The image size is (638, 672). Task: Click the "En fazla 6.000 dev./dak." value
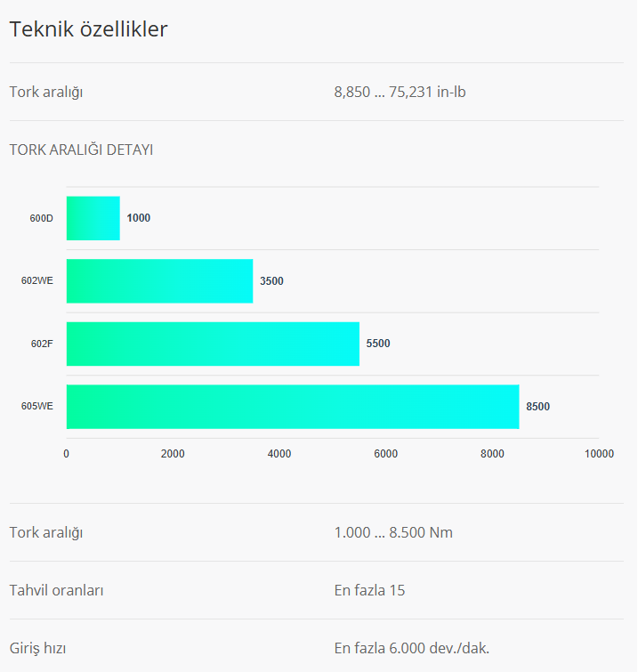tap(412, 648)
